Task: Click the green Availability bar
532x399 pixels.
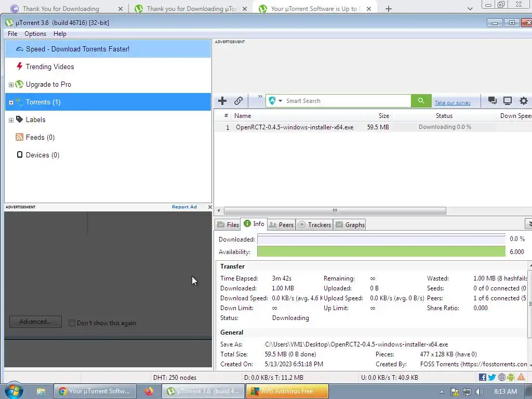Action: click(x=381, y=252)
